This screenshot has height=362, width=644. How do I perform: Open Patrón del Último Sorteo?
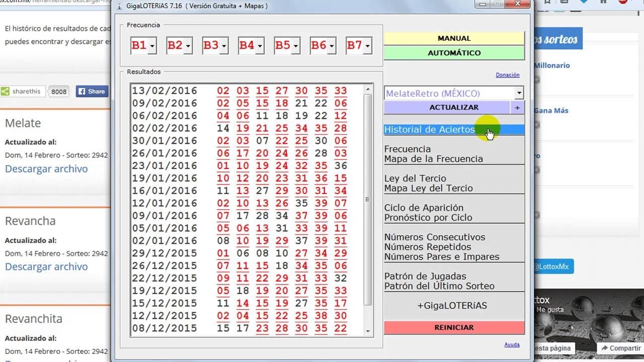click(439, 286)
